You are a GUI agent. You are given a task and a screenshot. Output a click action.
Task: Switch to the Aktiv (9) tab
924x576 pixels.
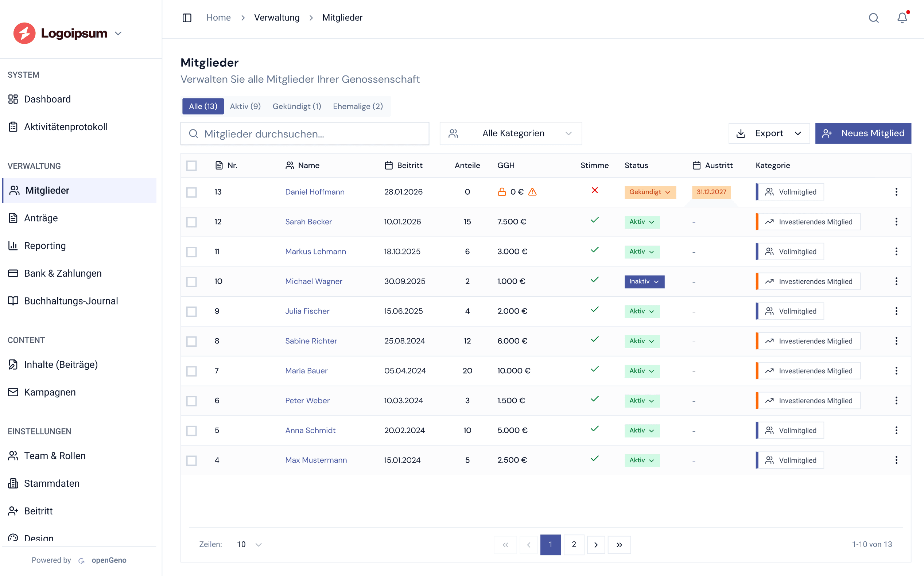pos(245,106)
